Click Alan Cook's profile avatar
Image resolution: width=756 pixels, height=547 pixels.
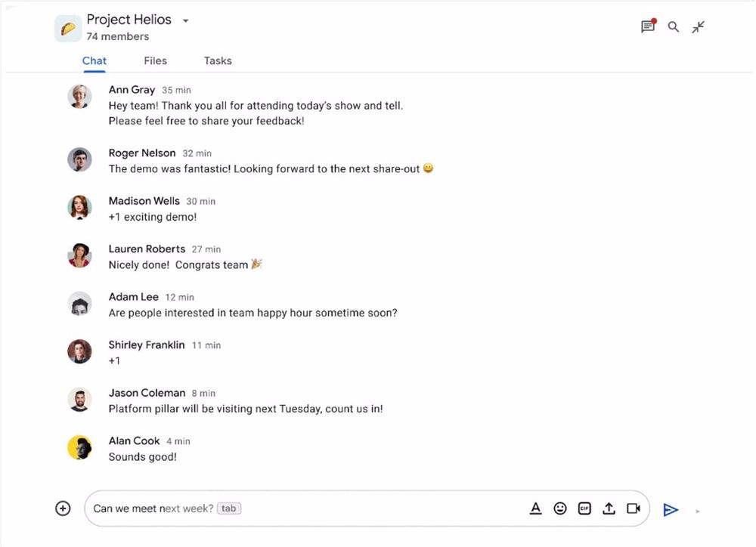pos(79,447)
